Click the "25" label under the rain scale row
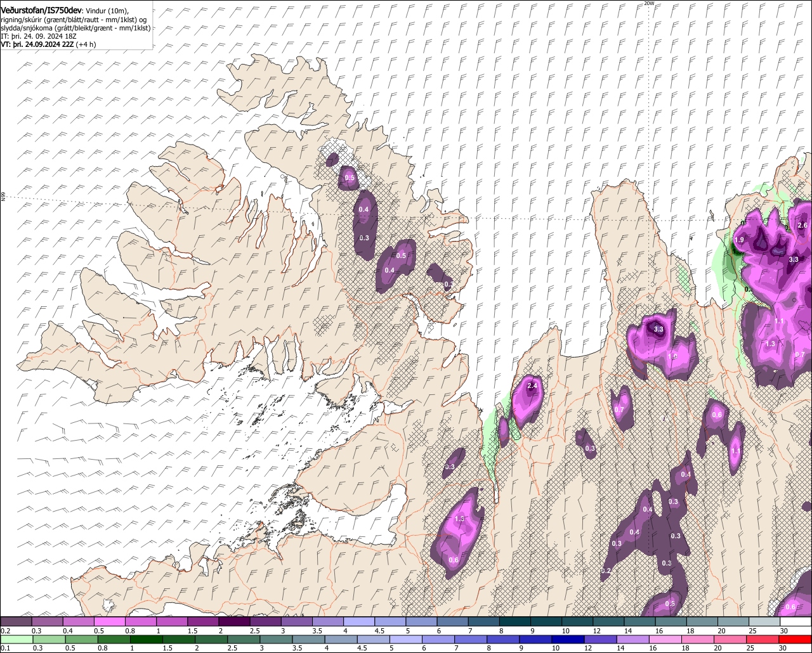The height and width of the screenshot is (653, 812). 750,648
